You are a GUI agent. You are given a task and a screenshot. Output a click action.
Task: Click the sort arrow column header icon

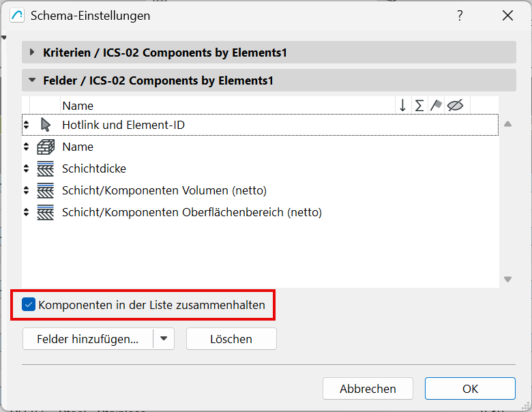pyautogui.click(x=402, y=105)
